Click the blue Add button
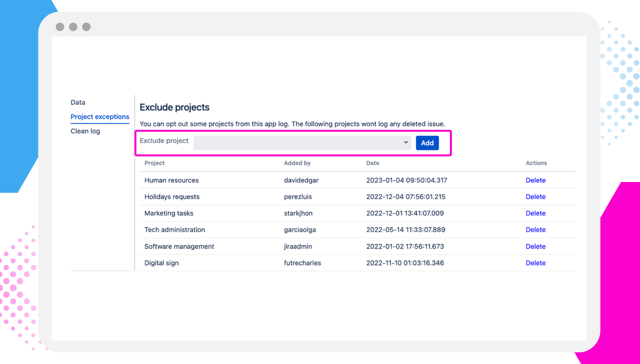640x364 pixels. coord(427,143)
